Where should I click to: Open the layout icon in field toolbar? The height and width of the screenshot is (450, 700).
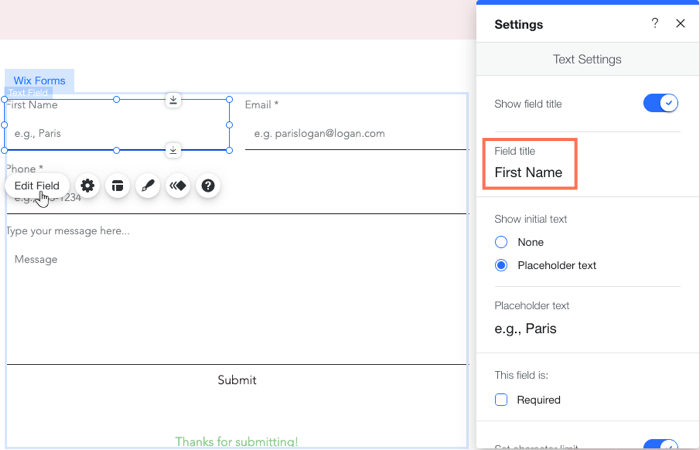point(117,185)
